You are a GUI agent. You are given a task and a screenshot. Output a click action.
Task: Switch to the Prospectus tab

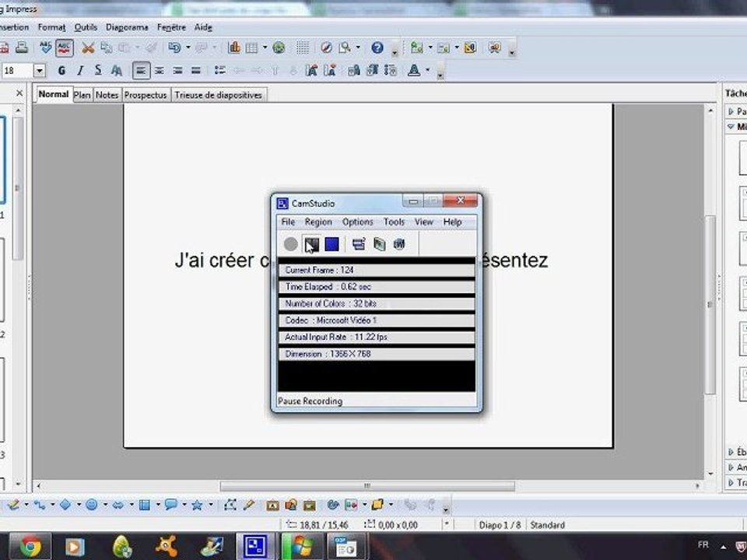(x=146, y=95)
